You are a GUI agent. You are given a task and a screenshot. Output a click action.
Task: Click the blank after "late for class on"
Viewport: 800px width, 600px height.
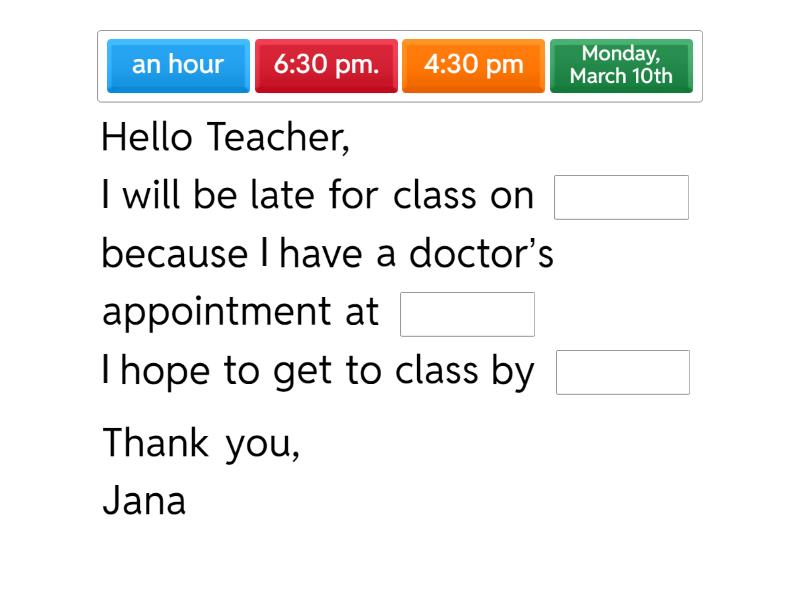click(621, 197)
